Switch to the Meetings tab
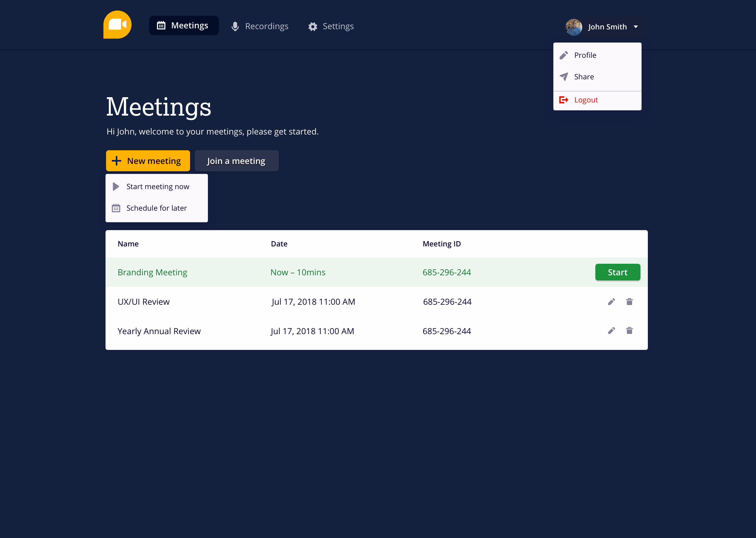756x538 pixels. [x=184, y=25]
